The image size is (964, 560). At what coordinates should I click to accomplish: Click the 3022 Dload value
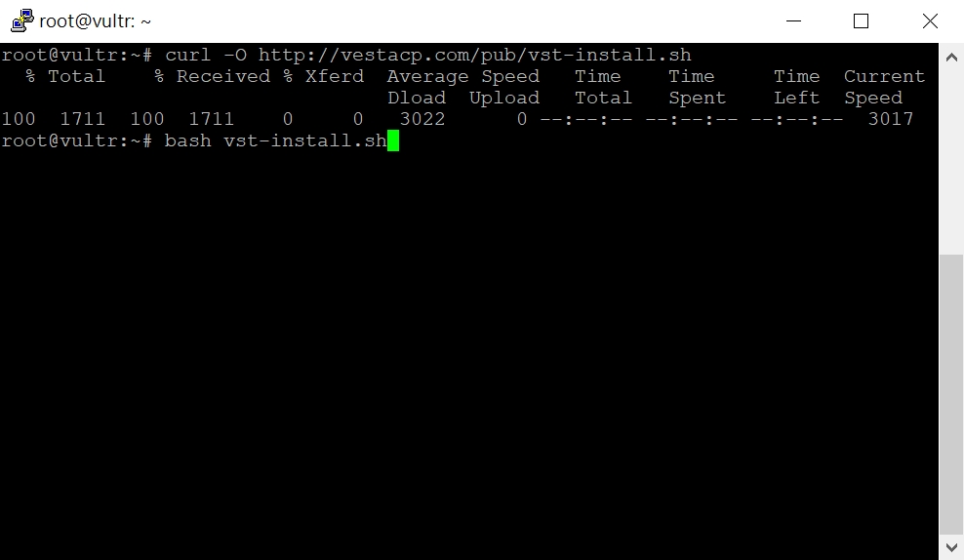pos(422,119)
